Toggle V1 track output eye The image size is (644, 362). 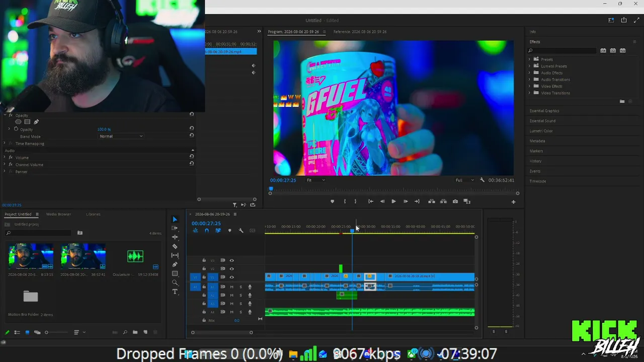231,277
